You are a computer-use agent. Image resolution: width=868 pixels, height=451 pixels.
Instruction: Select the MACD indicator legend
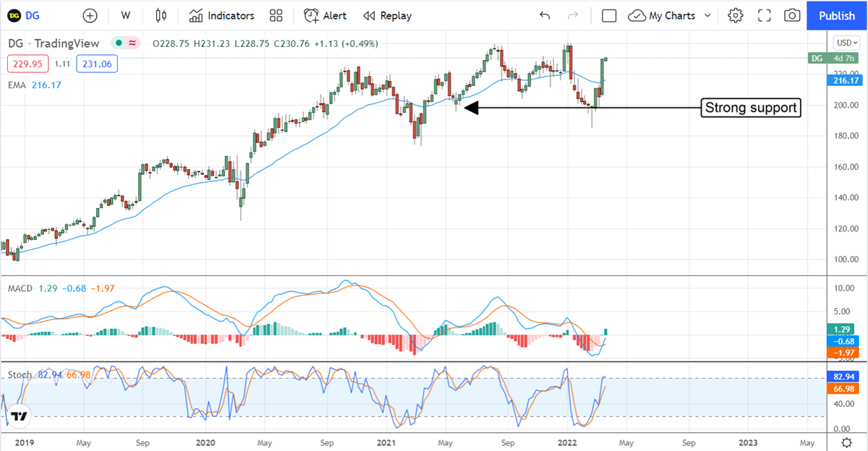pos(20,288)
